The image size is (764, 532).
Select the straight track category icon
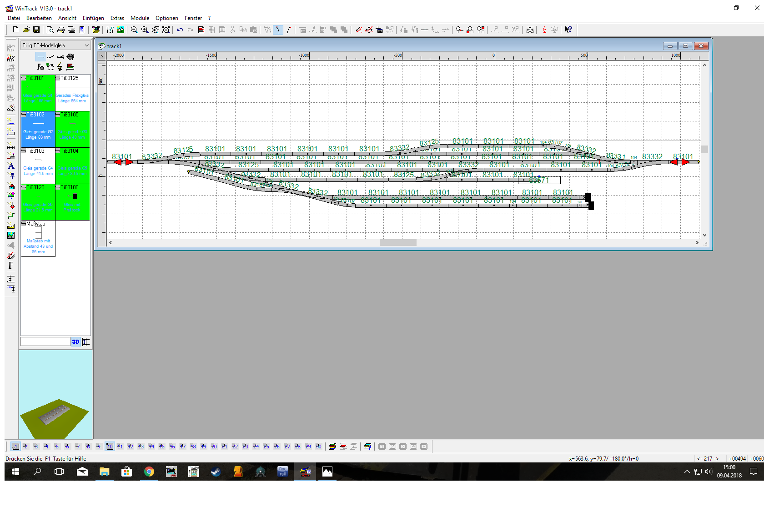(40, 56)
